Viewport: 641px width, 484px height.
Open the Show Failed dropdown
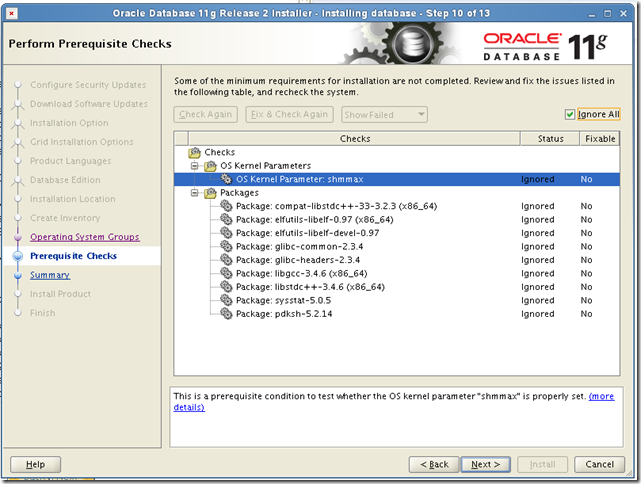point(384,115)
